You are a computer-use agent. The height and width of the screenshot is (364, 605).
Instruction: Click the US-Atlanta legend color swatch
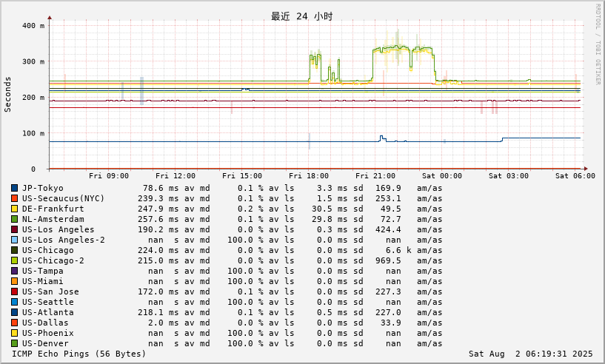[15, 312]
